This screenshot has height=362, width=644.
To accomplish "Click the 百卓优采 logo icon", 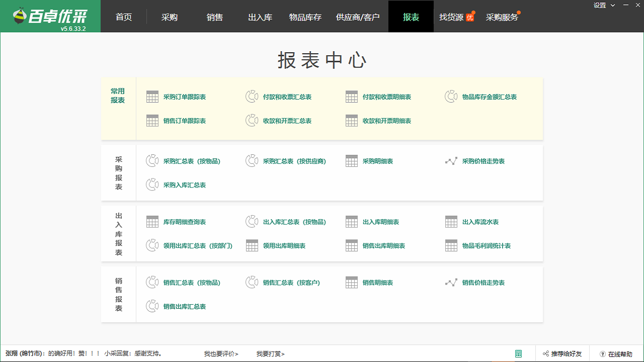I will tap(20, 13).
